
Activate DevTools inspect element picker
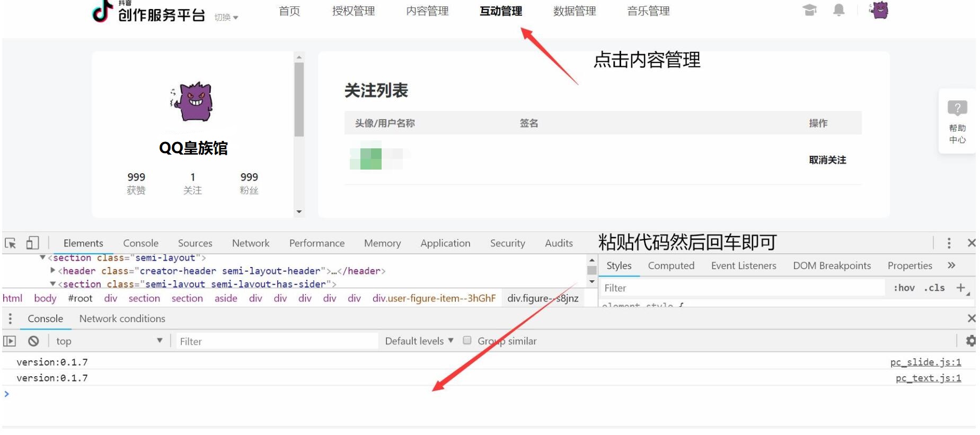pos(11,243)
